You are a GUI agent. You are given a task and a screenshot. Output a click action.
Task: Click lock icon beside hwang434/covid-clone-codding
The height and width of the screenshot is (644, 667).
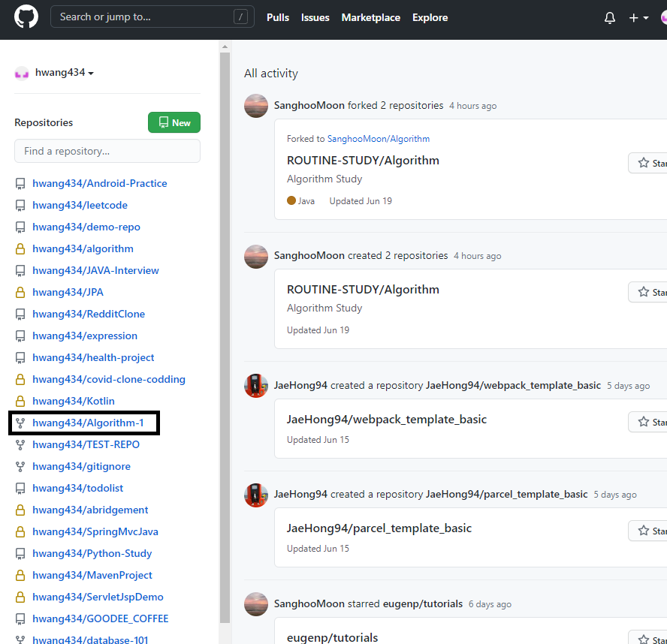point(20,379)
